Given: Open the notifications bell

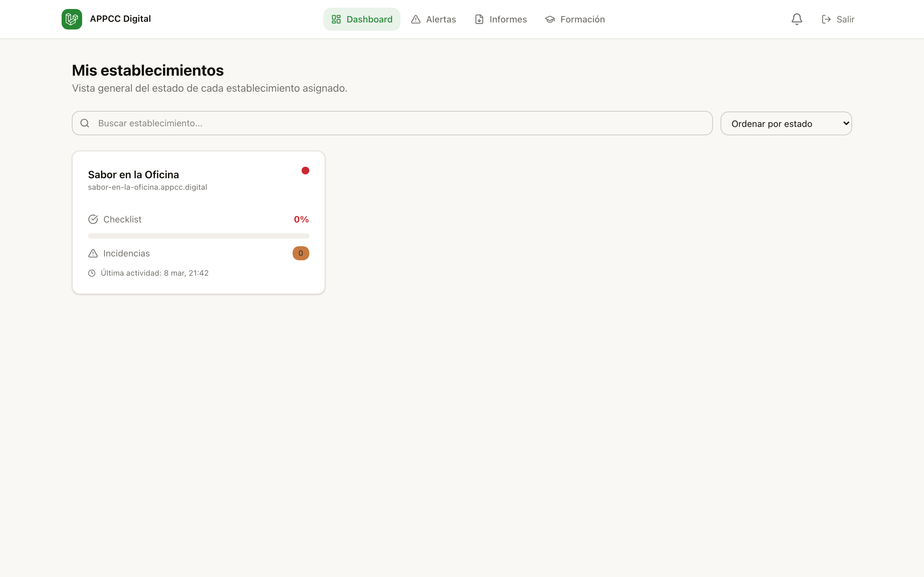Looking at the screenshot, I should click(797, 19).
